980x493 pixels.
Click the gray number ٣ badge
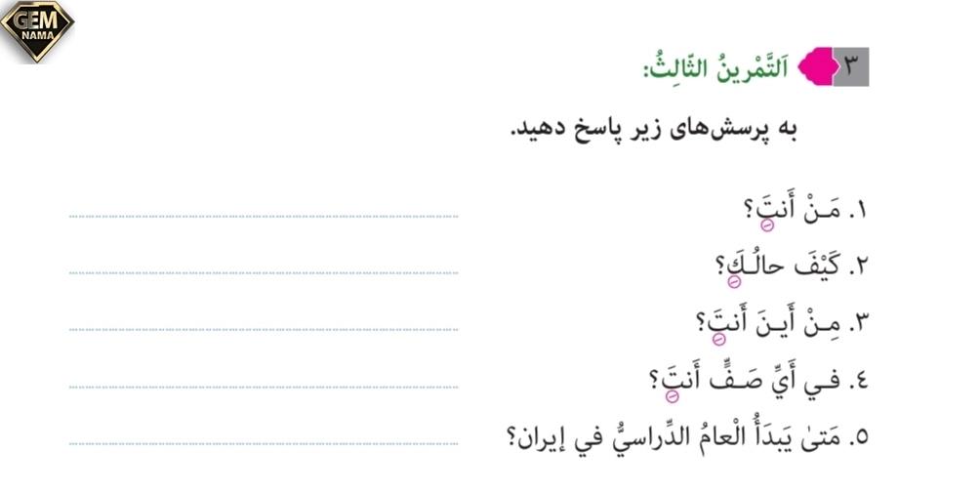pyautogui.click(x=851, y=66)
